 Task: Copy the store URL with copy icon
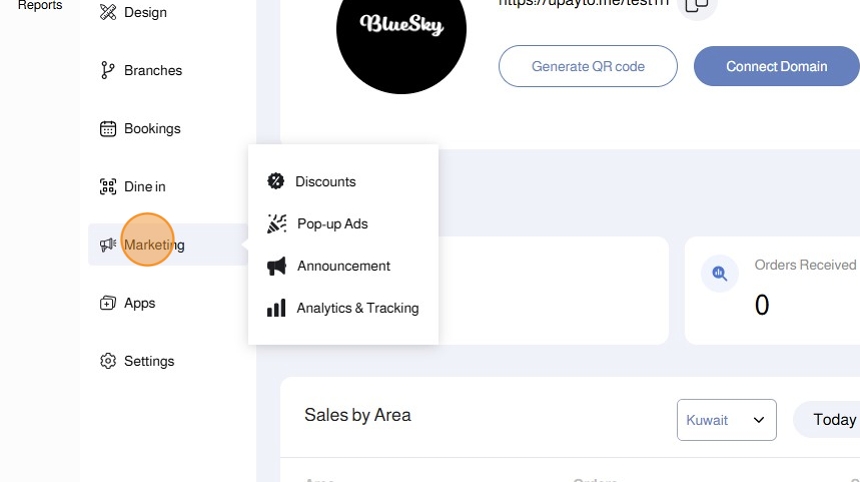coord(697,5)
